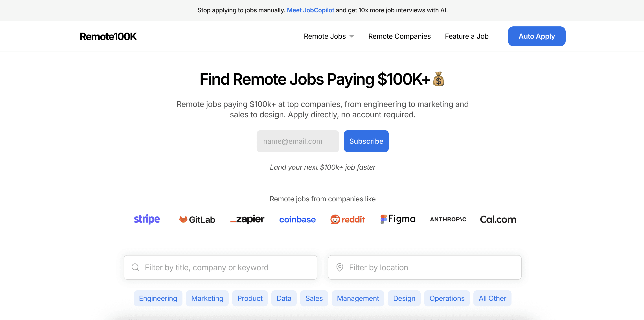Select the Figma company logo

coord(397,219)
